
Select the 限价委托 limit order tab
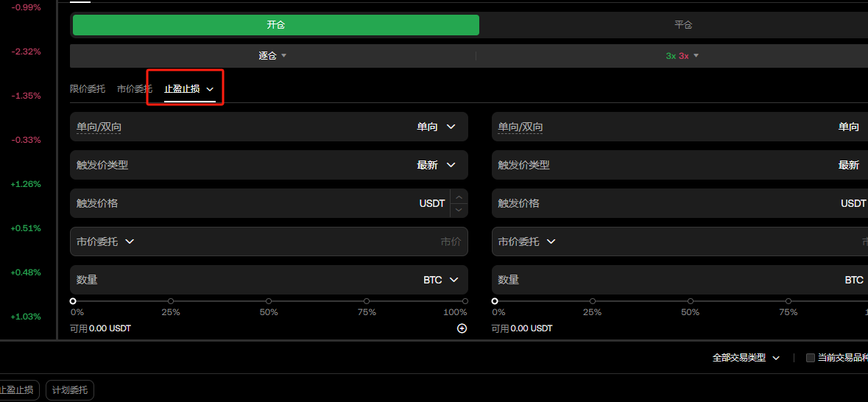[x=88, y=88]
